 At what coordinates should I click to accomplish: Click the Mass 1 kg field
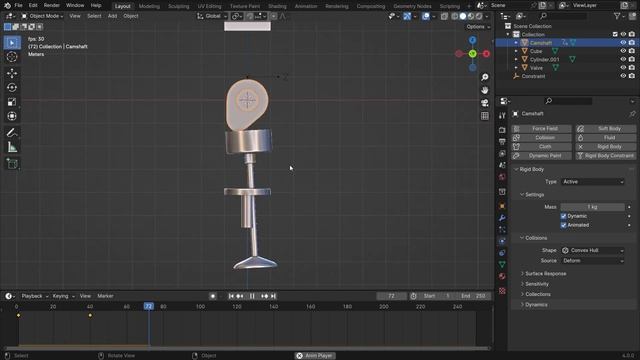[593, 207]
